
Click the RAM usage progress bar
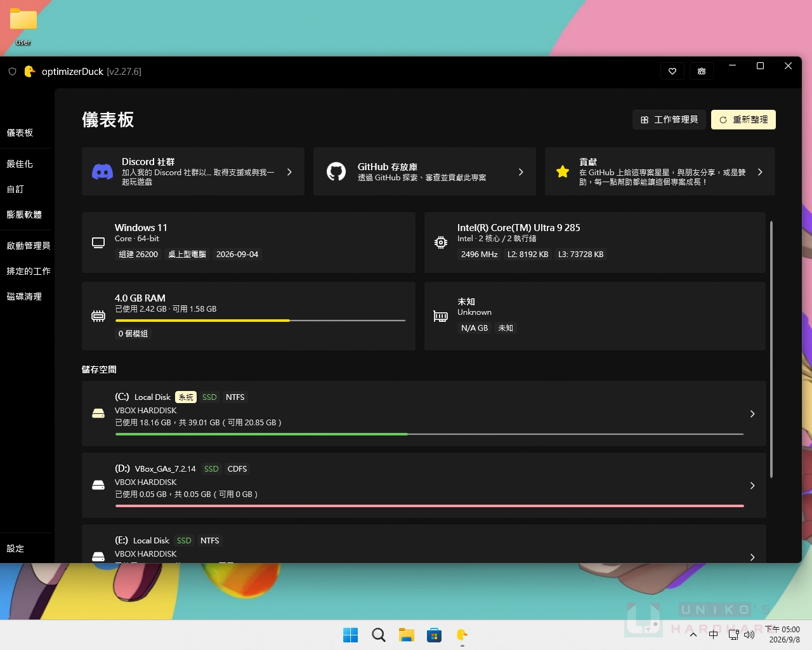(260, 321)
